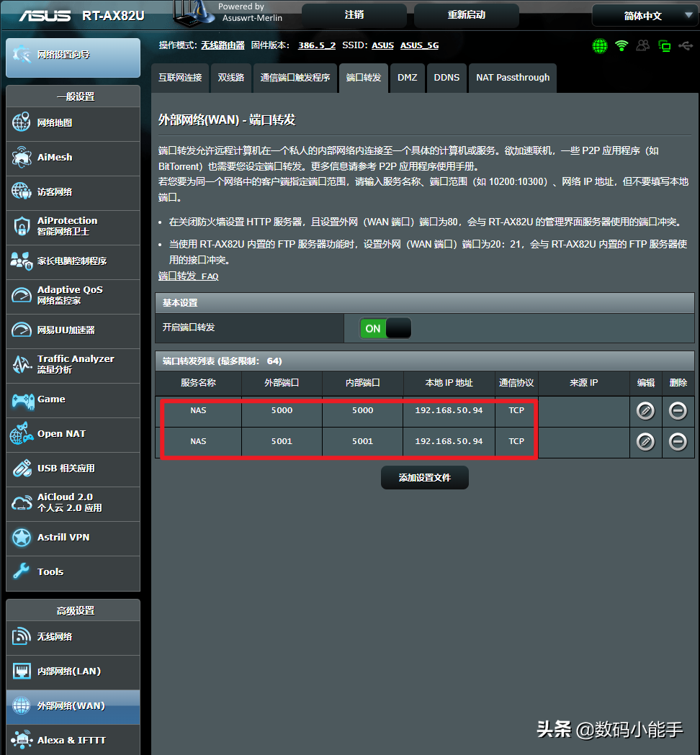The width and height of the screenshot is (700, 755).
Task: Open the network setup wizard
Action: (73, 58)
